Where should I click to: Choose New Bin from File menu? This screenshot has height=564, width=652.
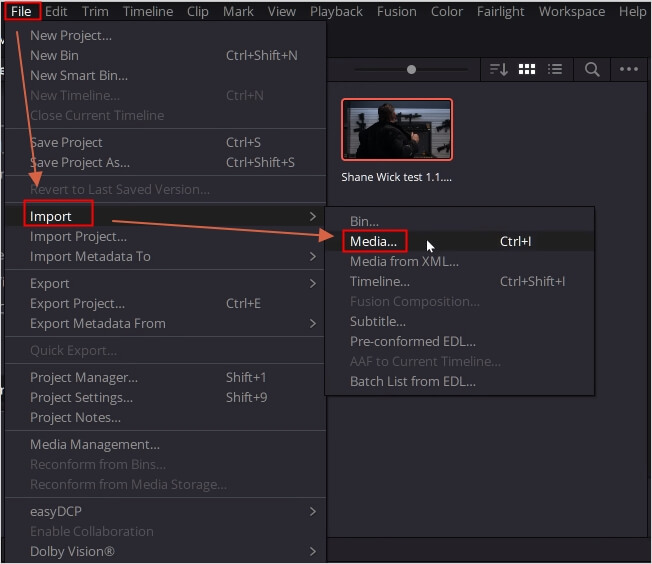(54, 55)
